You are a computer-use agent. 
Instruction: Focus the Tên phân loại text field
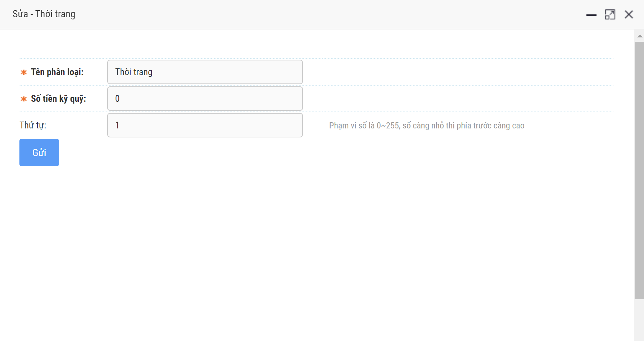click(205, 72)
